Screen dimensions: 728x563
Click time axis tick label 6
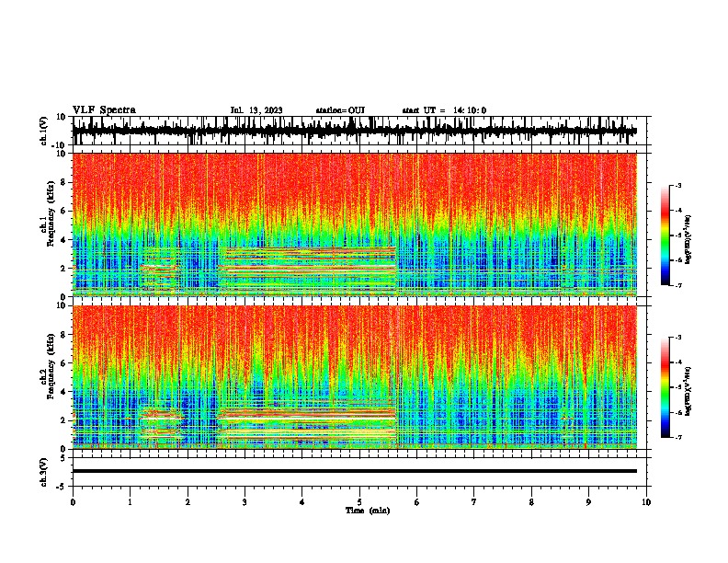pyautogui.click(x=417, y=502)
